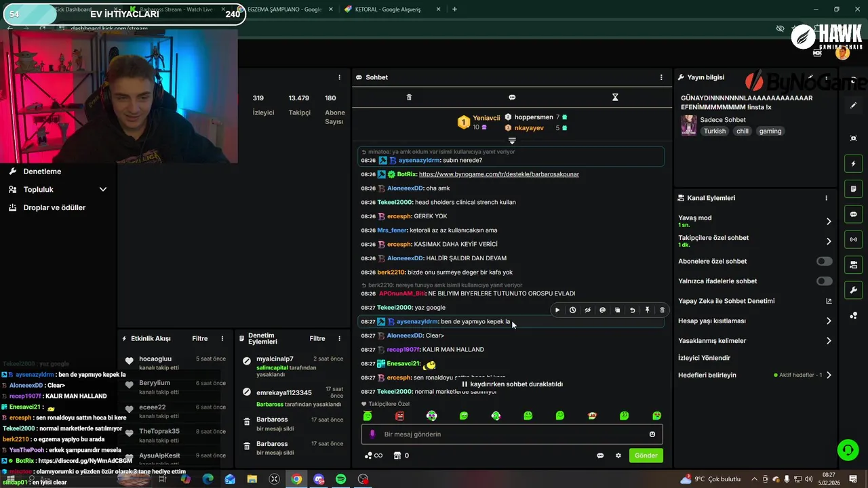Click the channel points infinity icon
This screenshot has width=868, height=488.
(374, 455)
